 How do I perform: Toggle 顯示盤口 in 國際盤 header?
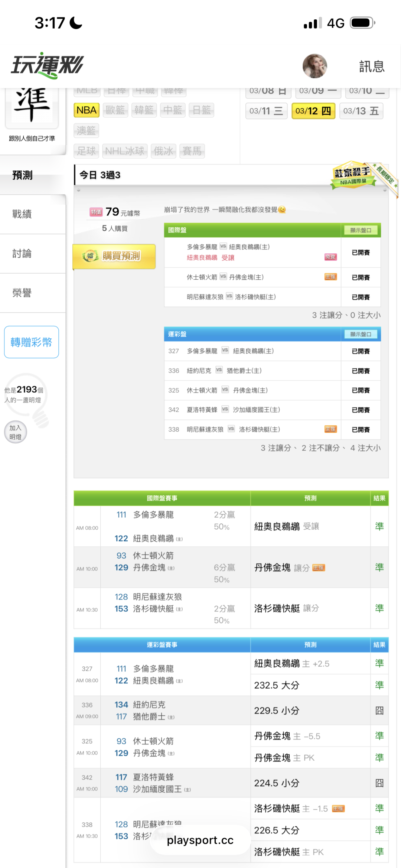click(x=361, y=230)
